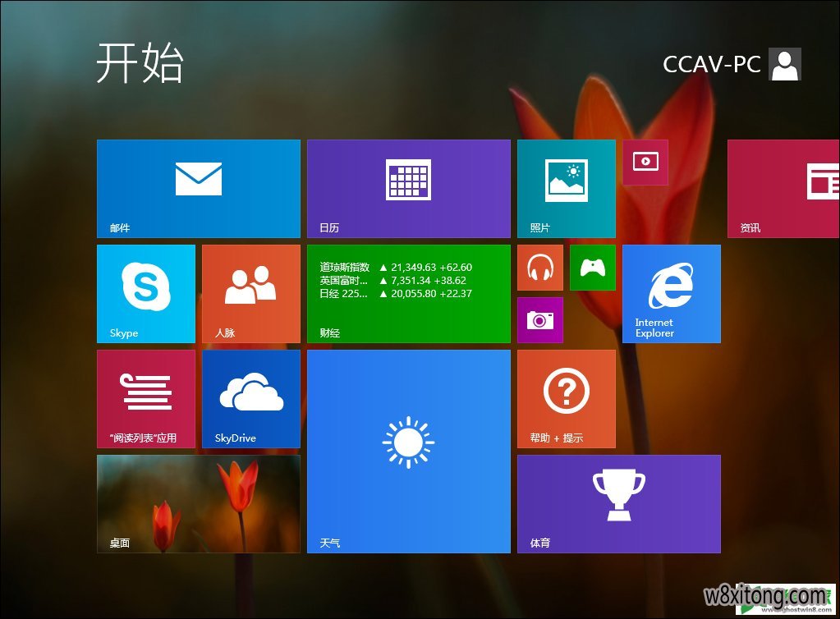The image size is (840, 619).
Task: Open the Help + Tips (帮助+提示) tile
Action: pyautogui.click(x=566, y=398)
